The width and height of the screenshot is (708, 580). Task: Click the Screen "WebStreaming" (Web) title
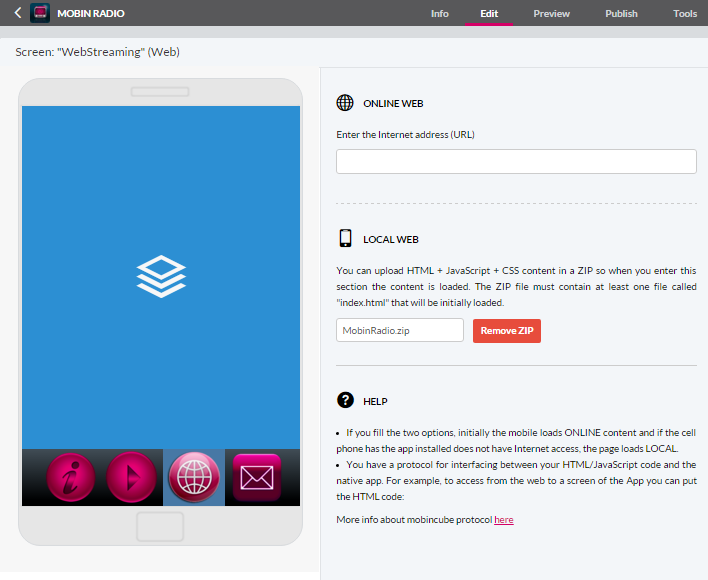(98, 52)
